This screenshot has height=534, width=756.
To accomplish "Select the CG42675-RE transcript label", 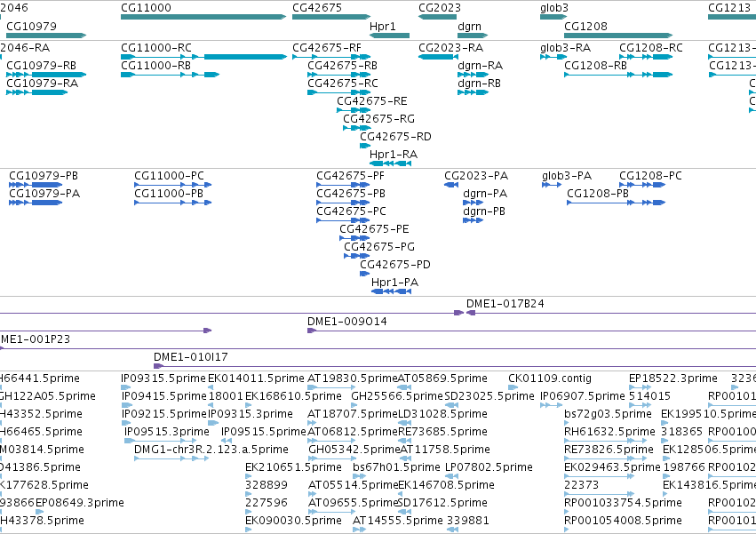I will click(372, 101).
